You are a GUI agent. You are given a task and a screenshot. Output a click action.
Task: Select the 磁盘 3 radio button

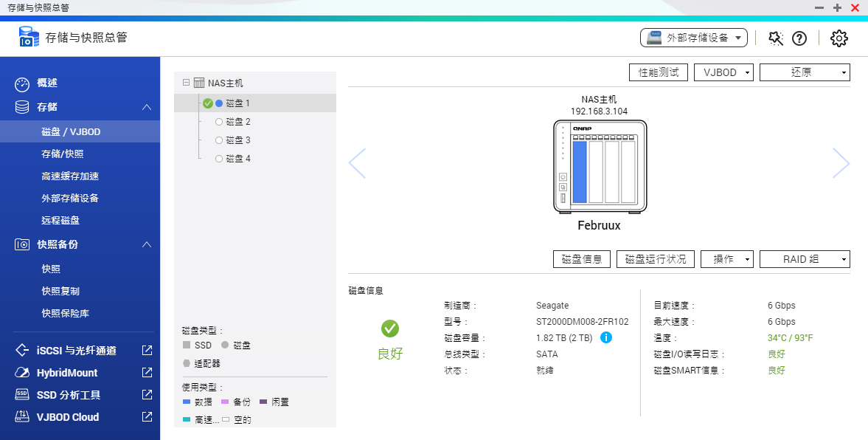point(218,140)
